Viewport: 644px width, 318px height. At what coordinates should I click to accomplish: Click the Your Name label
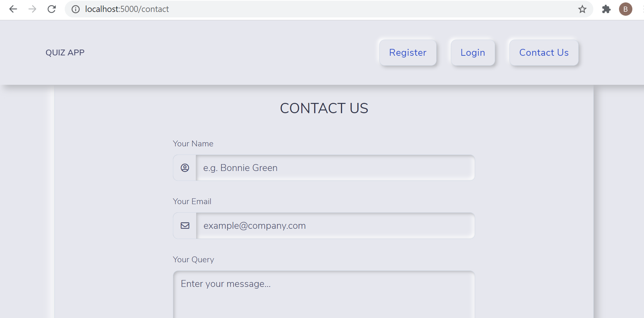click(193, 144)
